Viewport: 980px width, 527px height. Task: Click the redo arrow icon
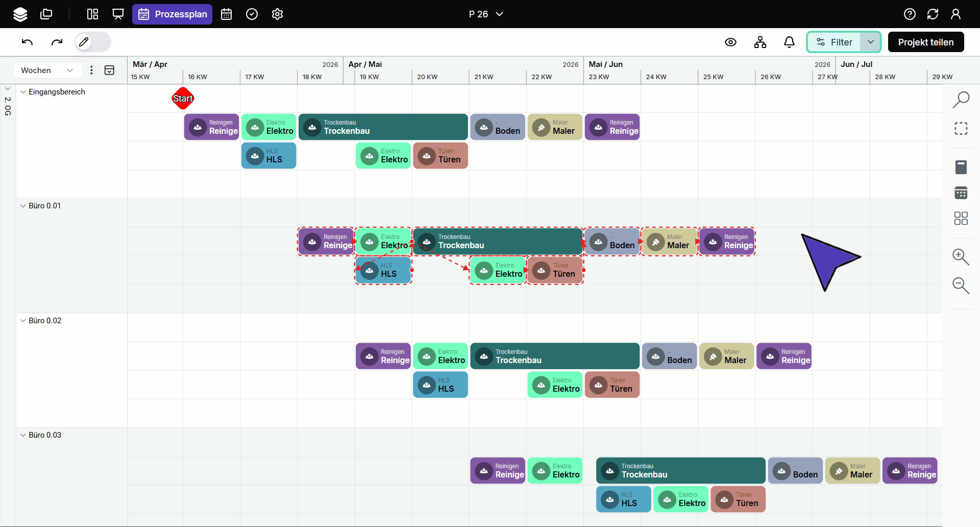point(57,42)
